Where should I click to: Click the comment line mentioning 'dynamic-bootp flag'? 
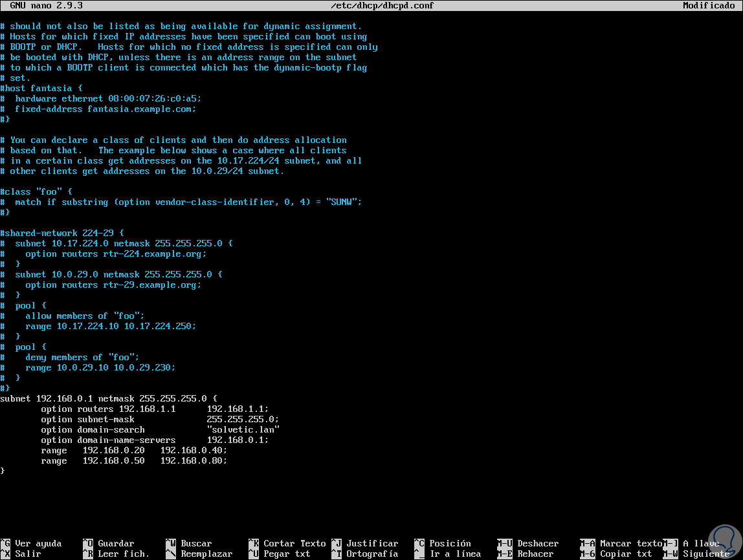(183, 68)
